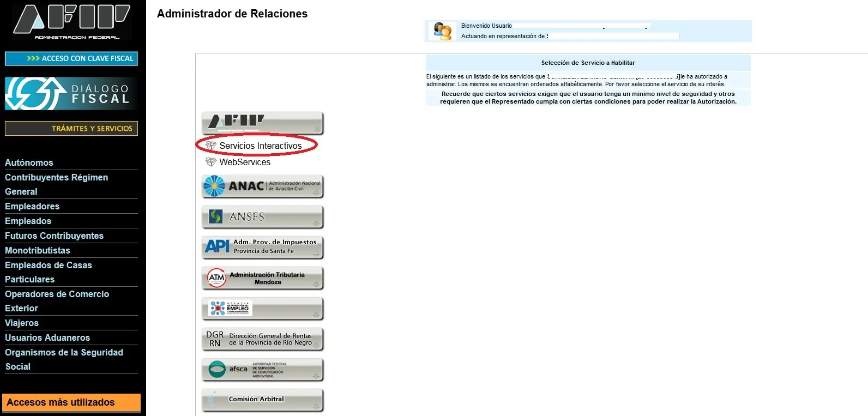Open Futuros Contribuyentes link
The height and width of the screenshot is (416, 868).
[54, 236]
